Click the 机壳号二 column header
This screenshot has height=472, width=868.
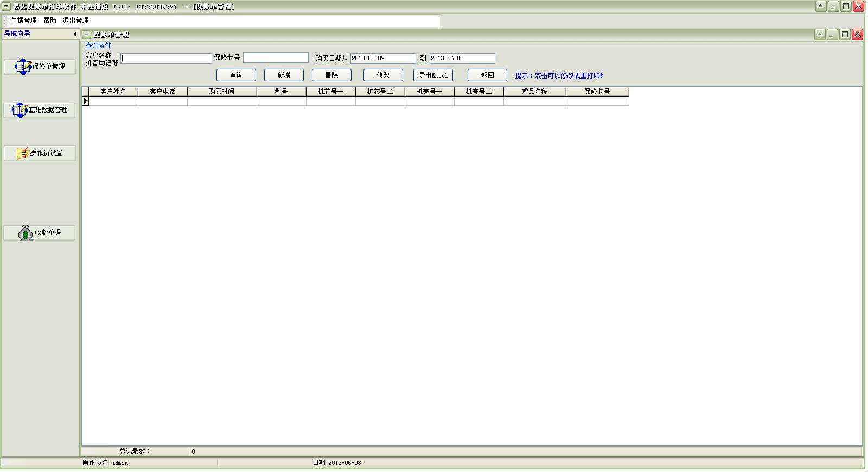[x=479, y=92]
